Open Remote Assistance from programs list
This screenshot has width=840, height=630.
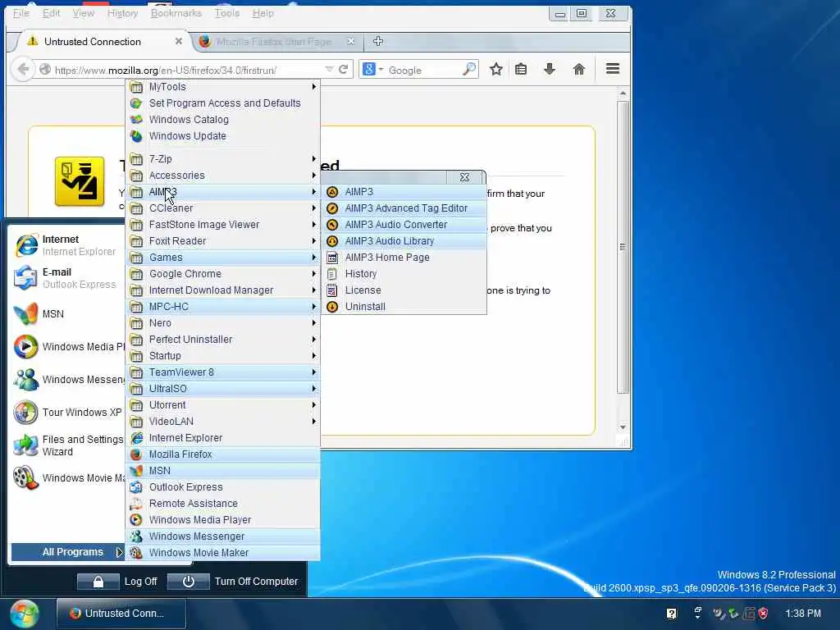(x=223, y=504)
